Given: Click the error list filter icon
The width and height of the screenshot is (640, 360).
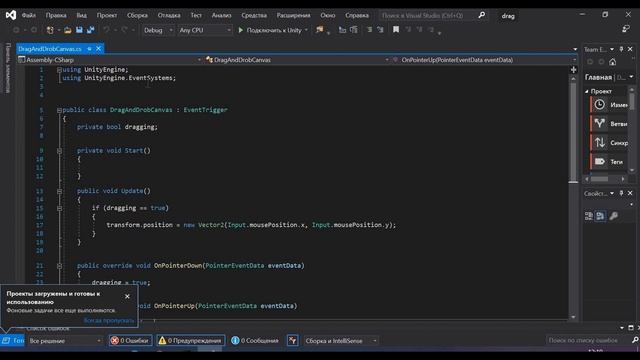Looking at the screenshot, I should 293,340.
